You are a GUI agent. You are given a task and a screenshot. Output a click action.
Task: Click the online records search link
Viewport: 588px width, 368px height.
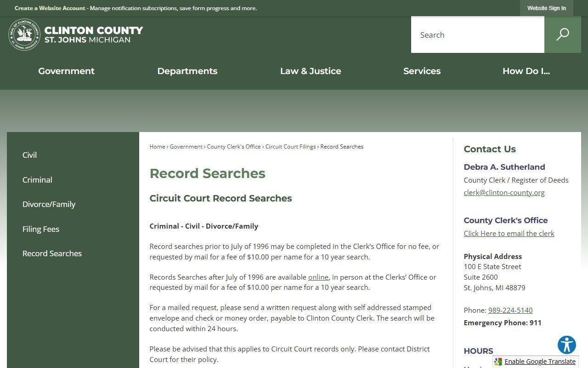tap(318, 277)
